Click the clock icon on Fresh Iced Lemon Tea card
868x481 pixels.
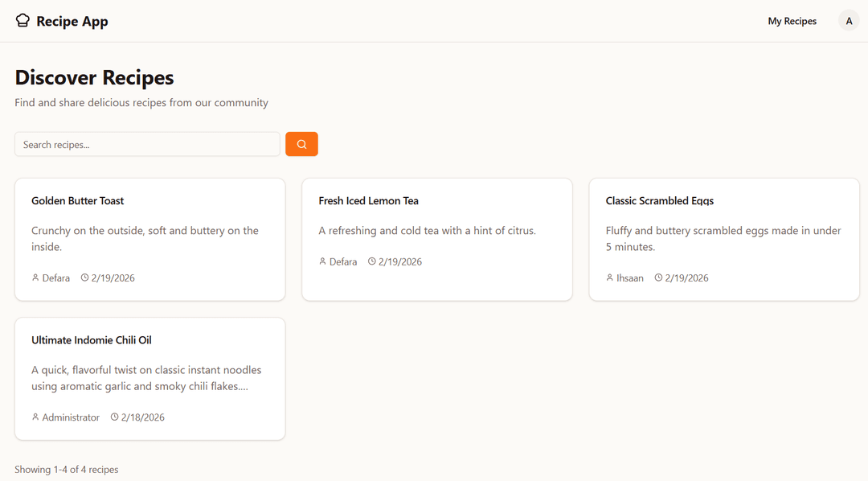pos(371,261)
